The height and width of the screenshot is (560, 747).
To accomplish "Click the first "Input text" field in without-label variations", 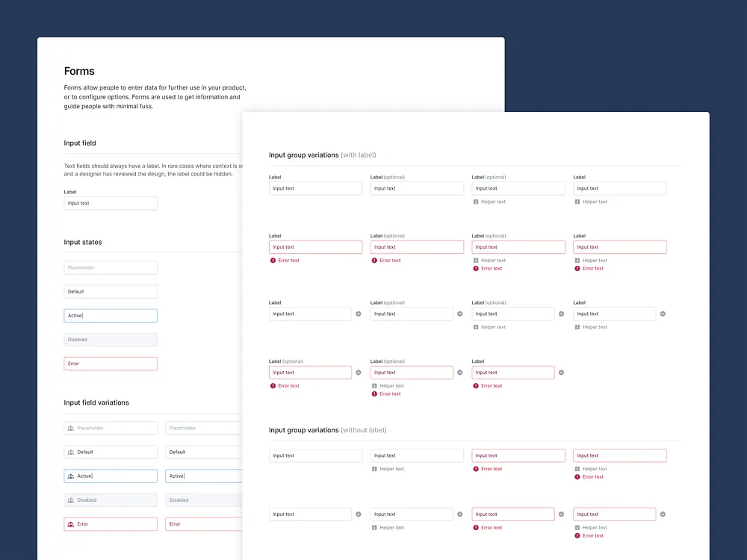I will (x=315, y=455).
